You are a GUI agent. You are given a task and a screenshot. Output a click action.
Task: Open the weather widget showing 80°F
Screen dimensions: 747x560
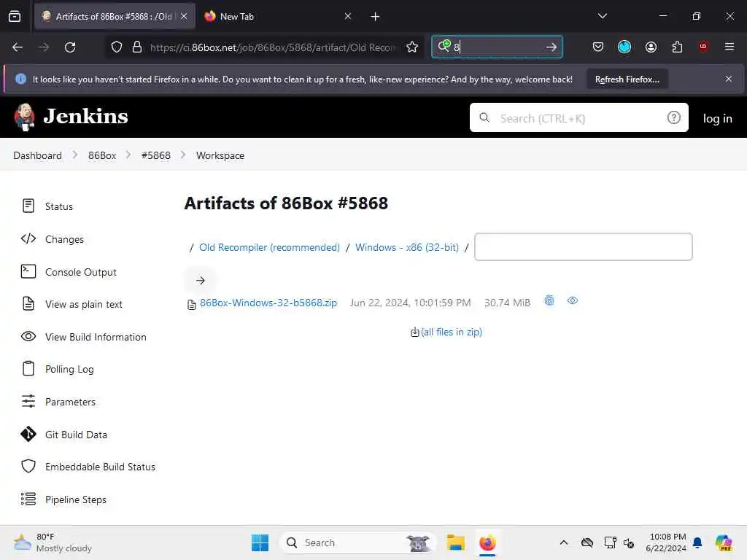[x=53, y=542]
